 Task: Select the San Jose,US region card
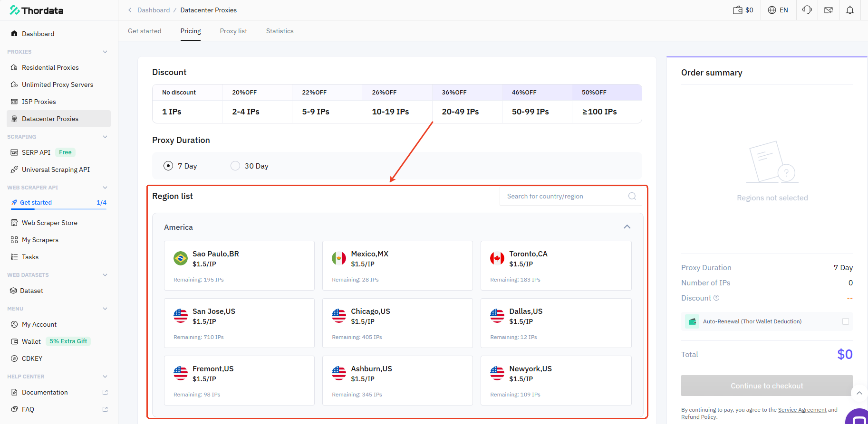(239, 323)
